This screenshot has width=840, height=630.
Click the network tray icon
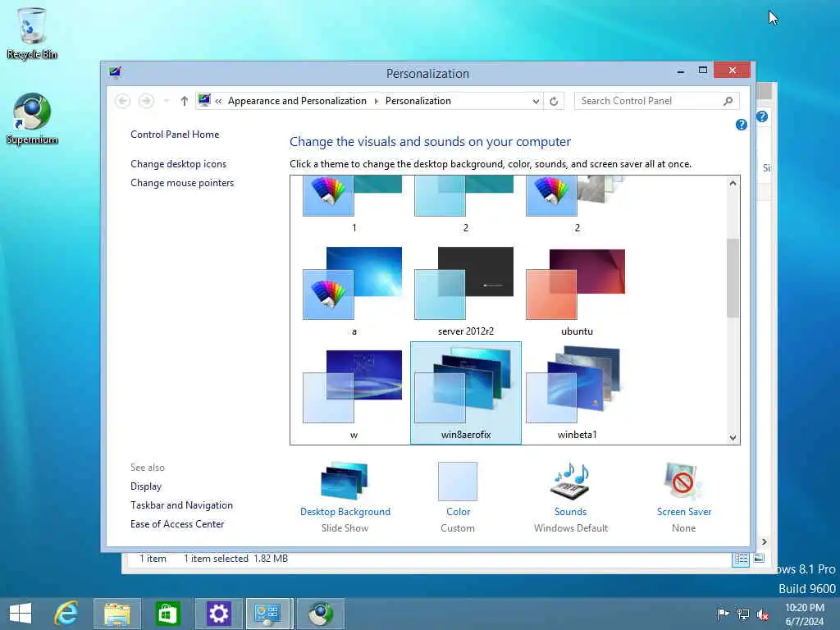[743, 614]
